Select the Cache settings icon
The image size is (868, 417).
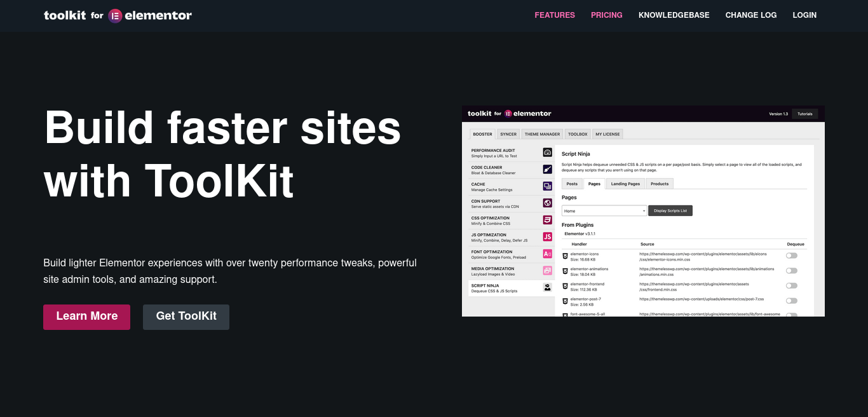547,186
